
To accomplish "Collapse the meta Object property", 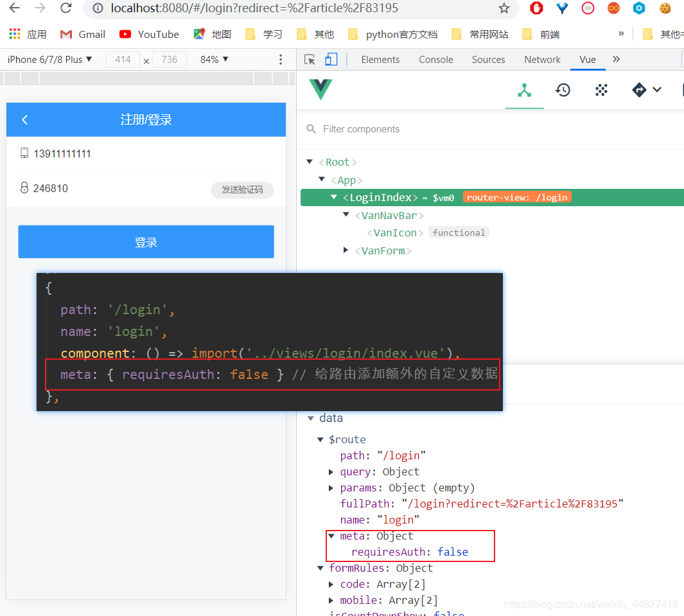I will pyautogui.click(x=331, y=536).
